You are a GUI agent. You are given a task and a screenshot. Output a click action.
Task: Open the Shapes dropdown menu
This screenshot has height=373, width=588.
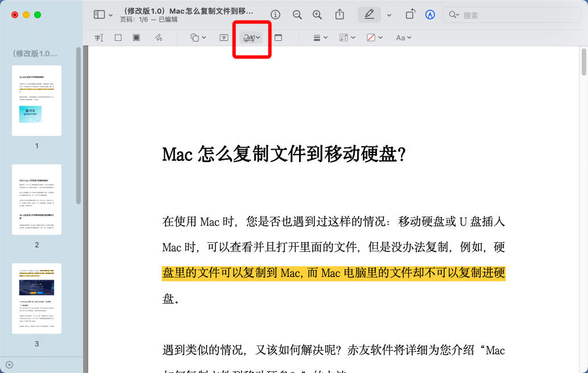click(198, 38)
